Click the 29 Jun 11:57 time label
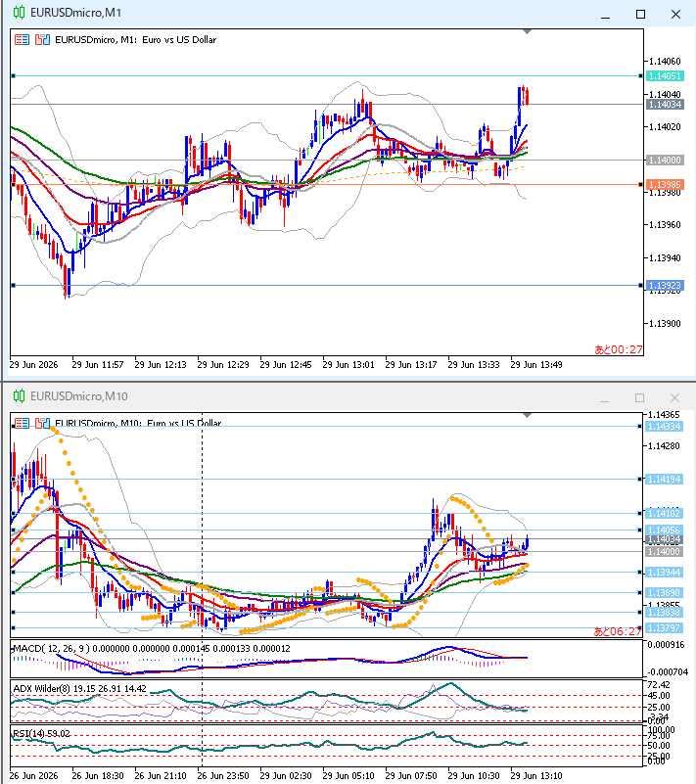 coord(98,365)
